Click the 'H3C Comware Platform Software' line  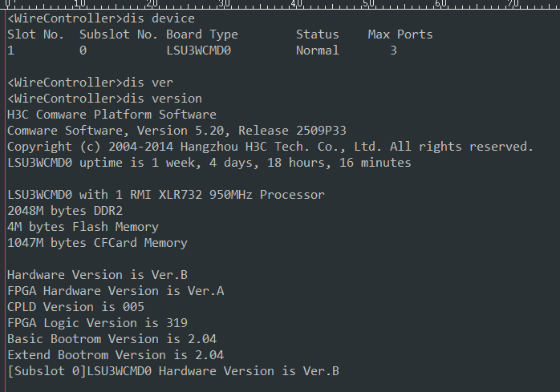pyautogui.click(x=112, y=115)
